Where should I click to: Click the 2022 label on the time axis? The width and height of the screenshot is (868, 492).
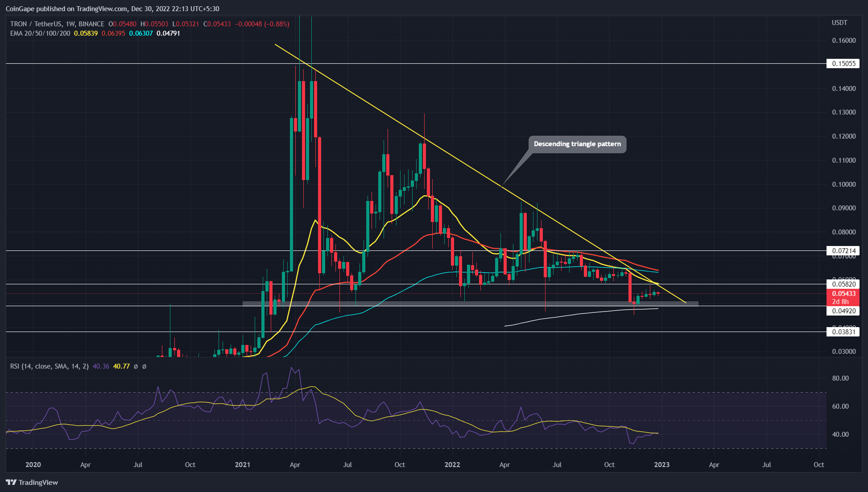click(452, 464)
